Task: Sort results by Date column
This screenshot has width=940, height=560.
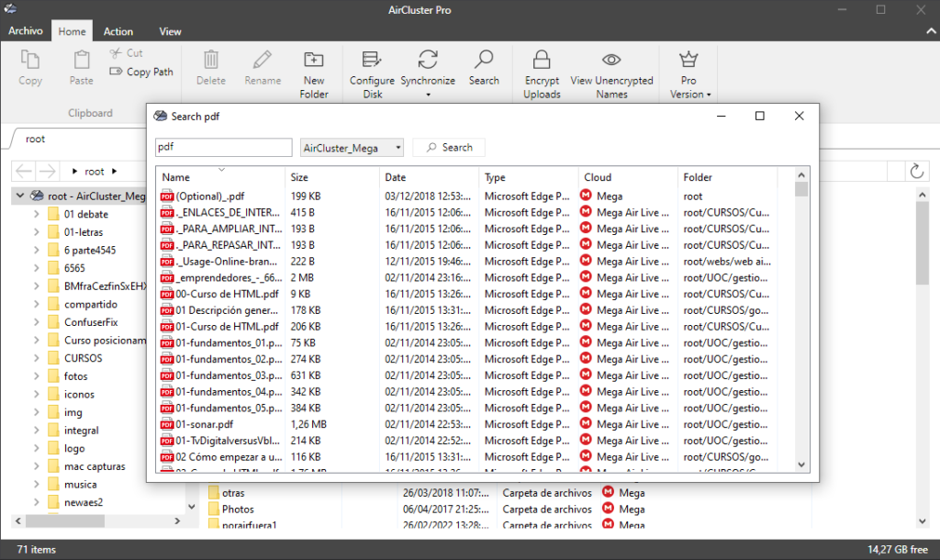Action: [430, 177]
